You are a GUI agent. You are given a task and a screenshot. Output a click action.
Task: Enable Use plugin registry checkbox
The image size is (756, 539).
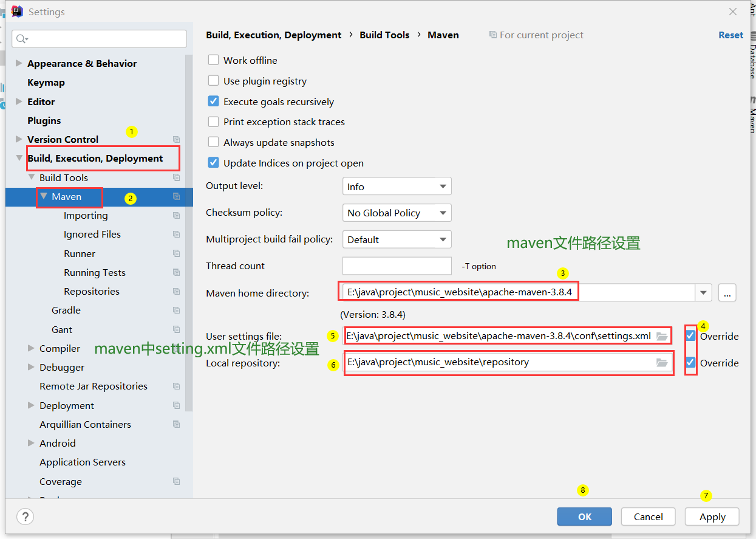click(213, 81)
